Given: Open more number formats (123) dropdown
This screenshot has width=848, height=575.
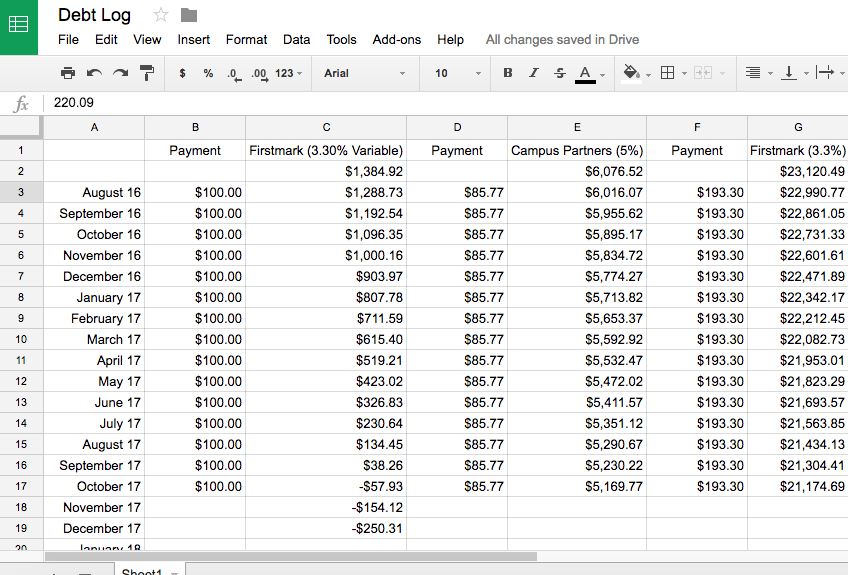Looking at the screenshot, I should [x=289, y=73].
